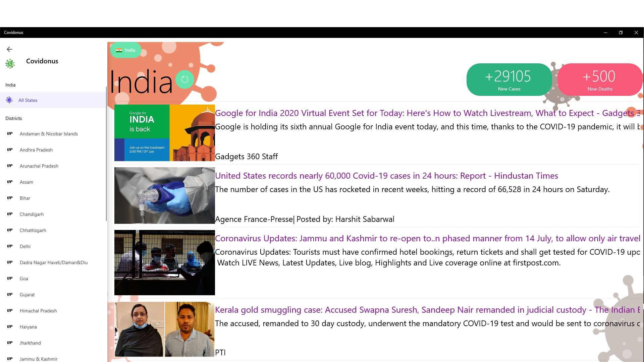The height and width of the screenshot is (362, 644).
Task: Click the Covidonus virus logo icon
Action: pyautogui.click(x=10, y=64)
